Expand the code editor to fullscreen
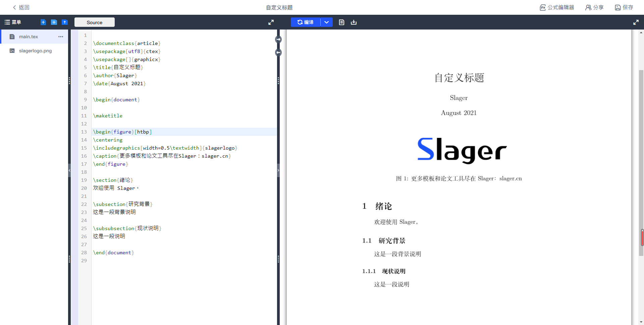Screen dimensions: 644x325 tap(271, 22)
